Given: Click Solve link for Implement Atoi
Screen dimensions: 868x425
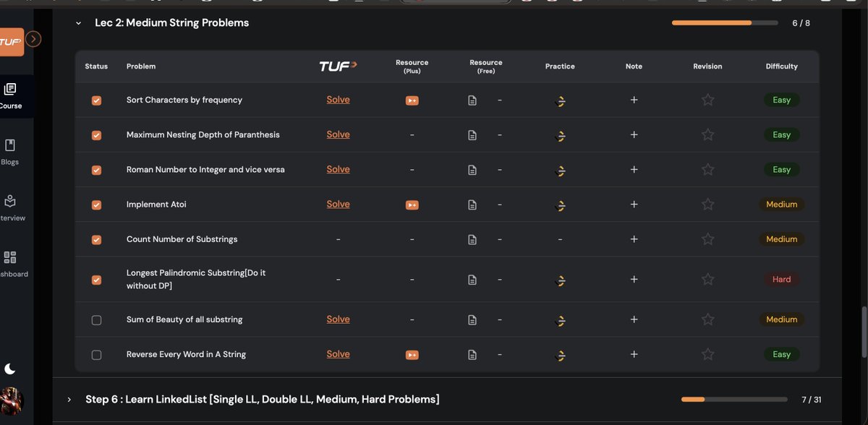Looking at the screenshot, I should coord(338,204).
